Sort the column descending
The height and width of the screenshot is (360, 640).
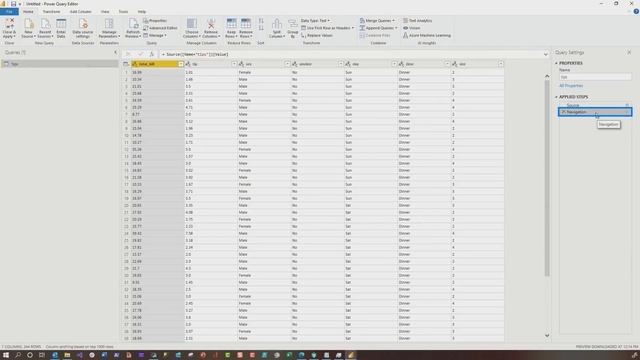[261, 28]
